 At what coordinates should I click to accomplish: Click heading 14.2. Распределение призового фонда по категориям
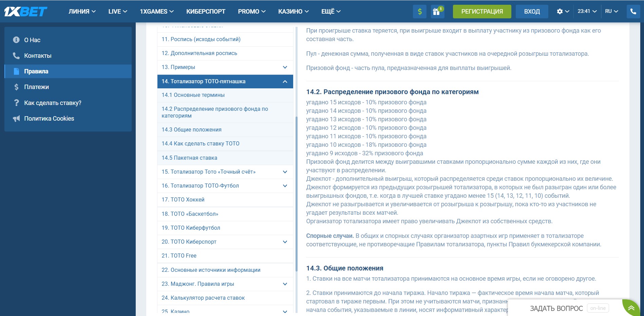[392, 92]
